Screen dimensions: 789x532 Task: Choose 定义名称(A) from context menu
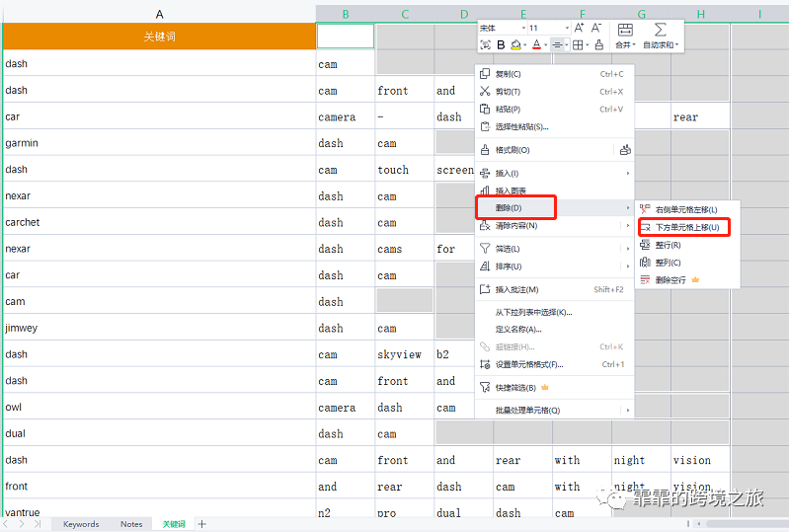tap(555, 330)
